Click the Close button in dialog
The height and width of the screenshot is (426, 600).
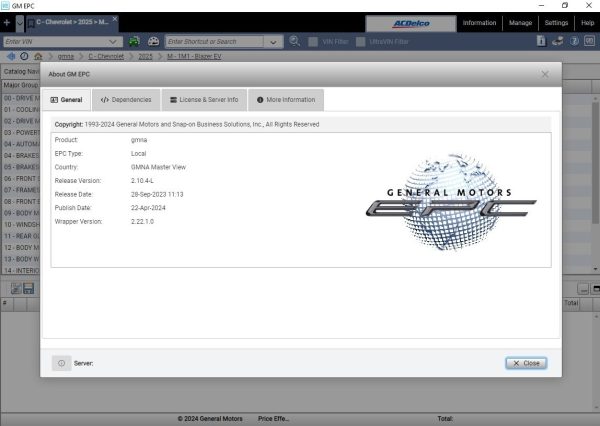526,363
